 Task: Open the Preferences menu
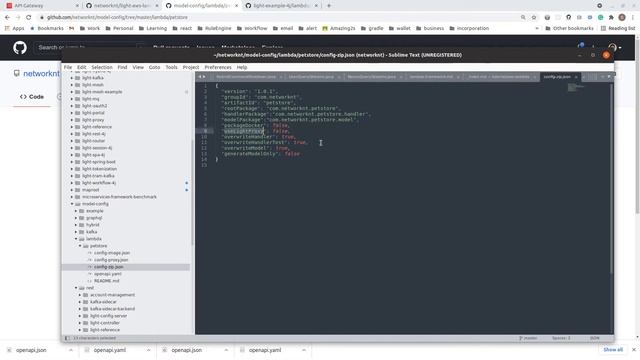click(x=218, y=67)
